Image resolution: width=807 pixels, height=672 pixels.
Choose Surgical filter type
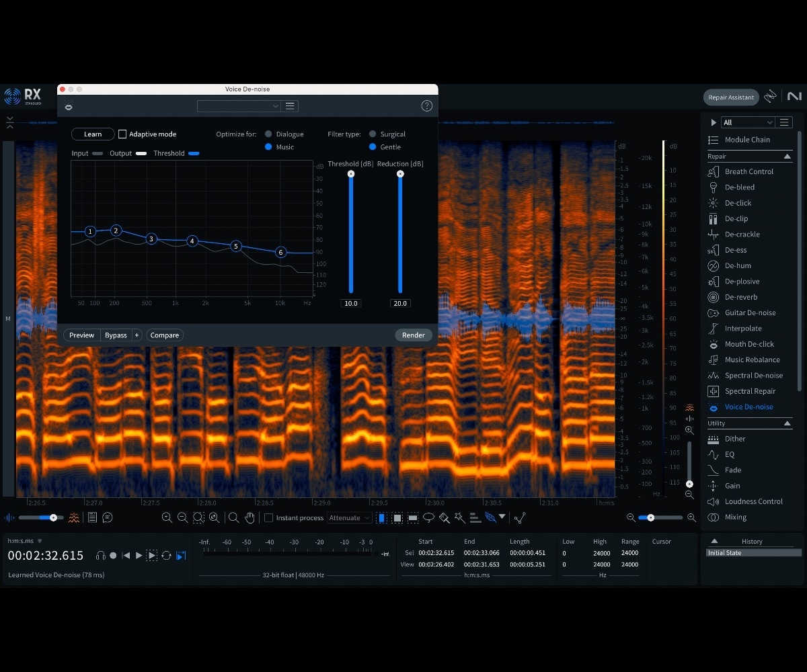373,134
